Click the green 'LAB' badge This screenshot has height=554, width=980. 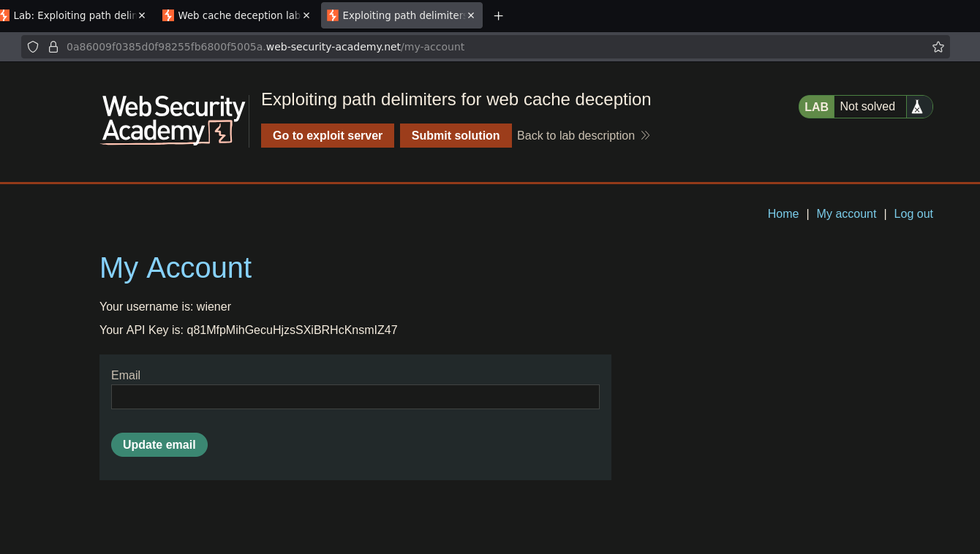pyautogui.click(x=816, y=107)
